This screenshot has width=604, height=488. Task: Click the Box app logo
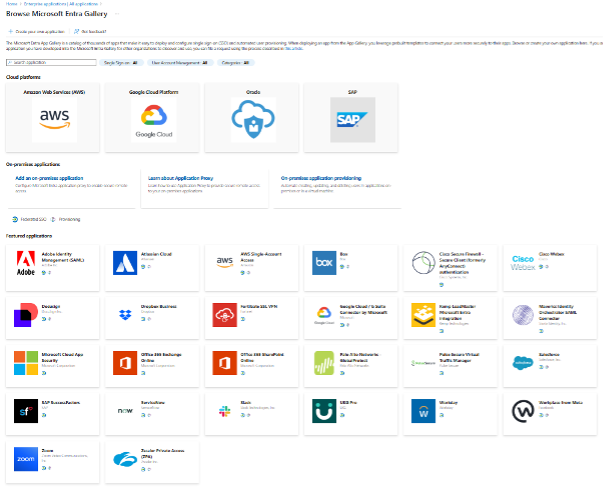click(x=324, y=263)
